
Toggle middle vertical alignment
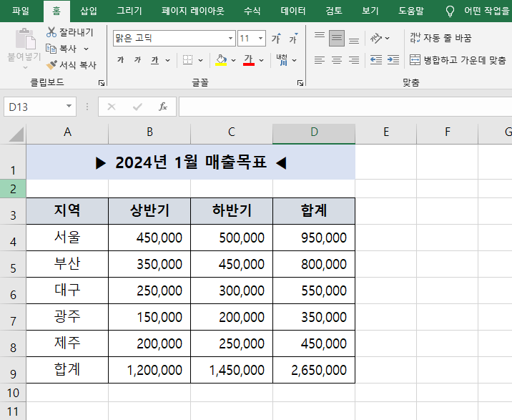tap(337, 38)
